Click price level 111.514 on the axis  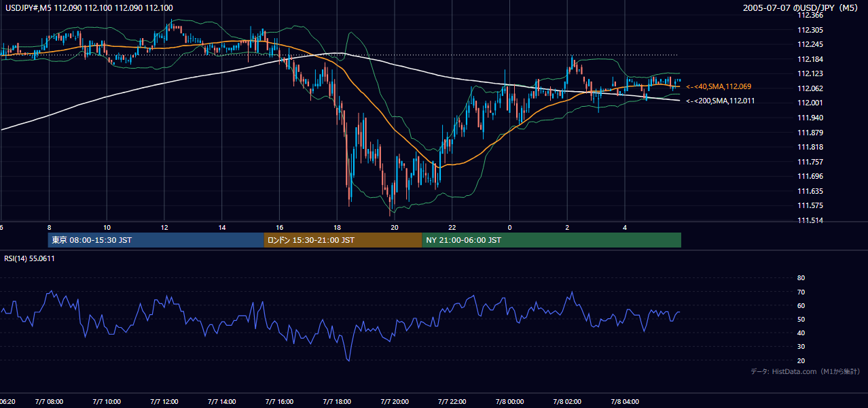[x=810, y=220]
